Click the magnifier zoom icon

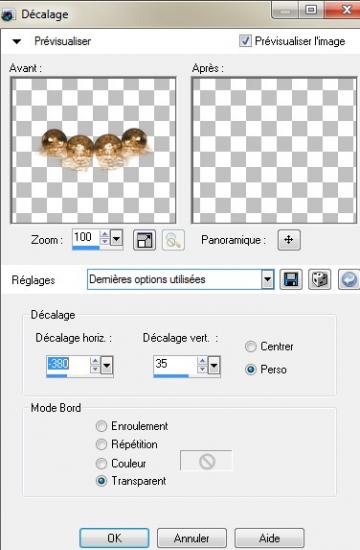click(x=173, y=240)
